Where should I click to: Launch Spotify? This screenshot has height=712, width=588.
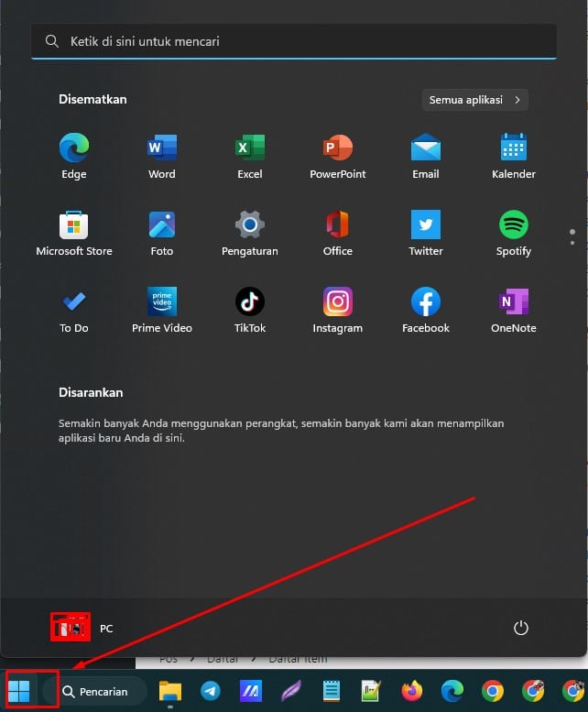click(514, 233)
